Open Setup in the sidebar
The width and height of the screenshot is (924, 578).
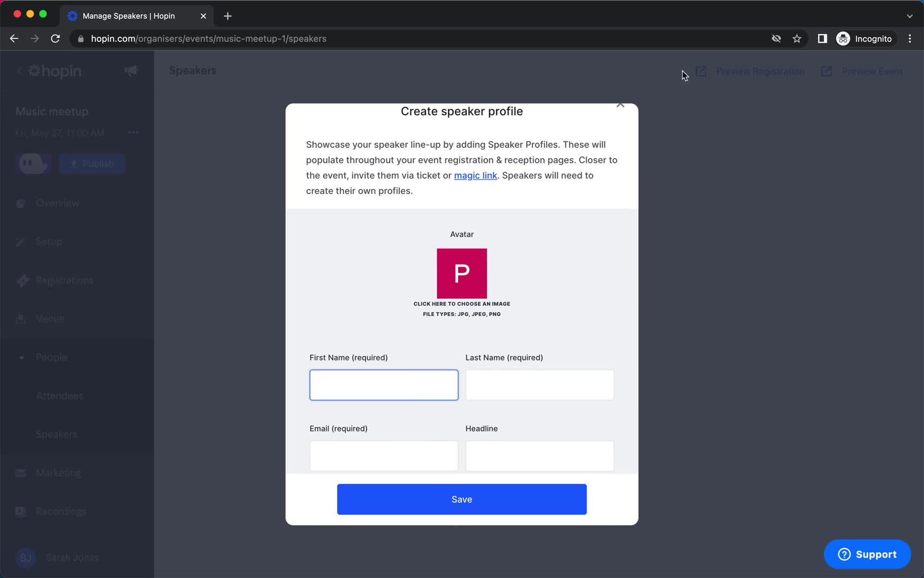click(x=49, y=242)
